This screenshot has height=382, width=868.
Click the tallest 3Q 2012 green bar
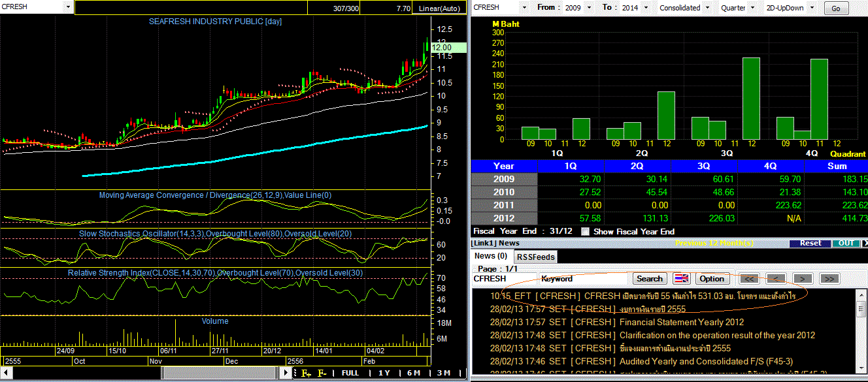point(751,98)
